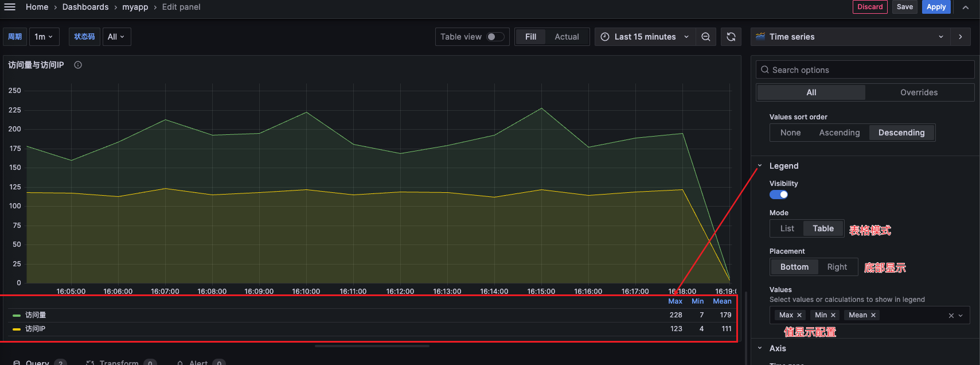This screenshot has width=980, height=365.
Task: Discard panel changes
Action: pyautogui.click(x=870, y=7)
